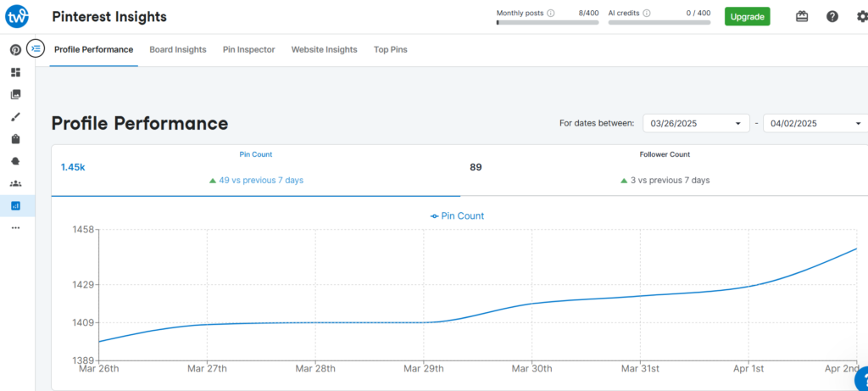
Task: Switch to the Pin Inspector tab
Action: [248, 50]
